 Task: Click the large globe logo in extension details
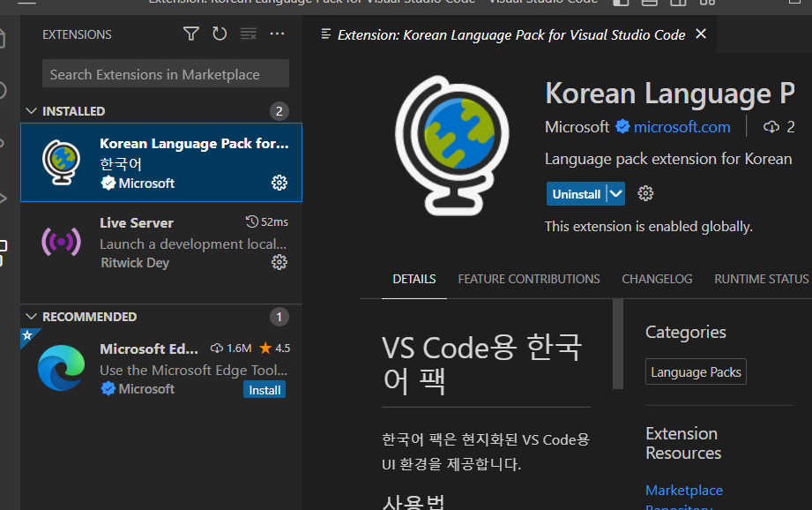tap(452, 146)
